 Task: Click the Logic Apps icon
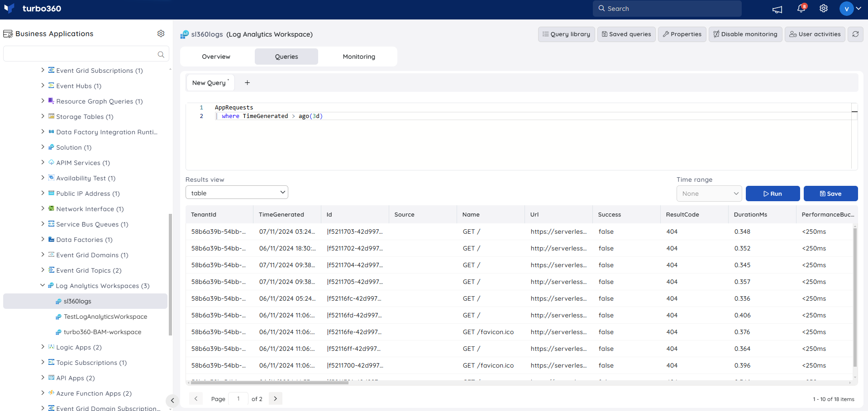51,347
